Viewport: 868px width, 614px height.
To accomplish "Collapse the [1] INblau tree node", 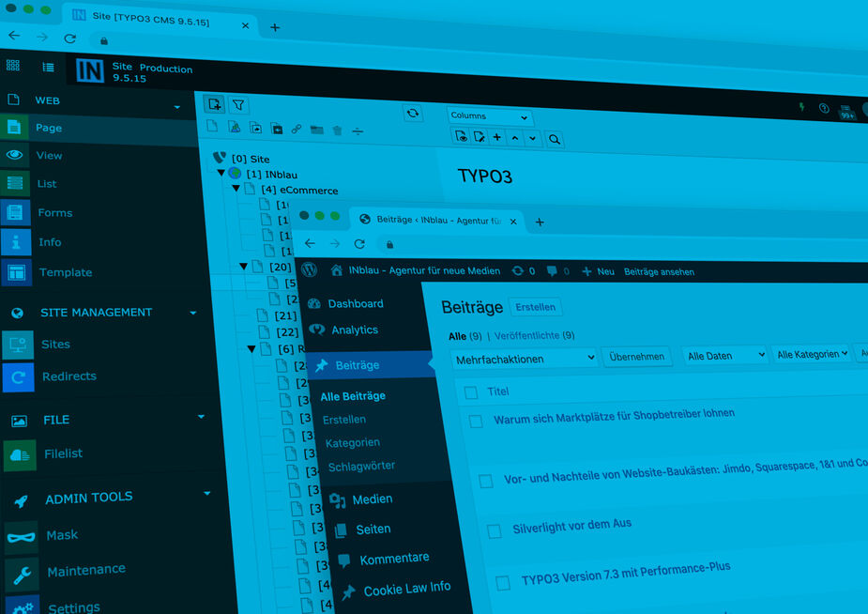I will pos(221,173).
